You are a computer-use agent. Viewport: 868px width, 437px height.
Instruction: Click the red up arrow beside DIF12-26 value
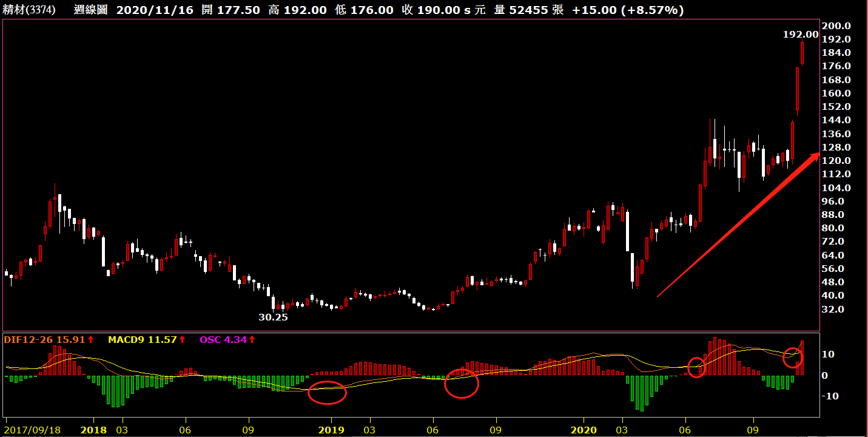91,340
